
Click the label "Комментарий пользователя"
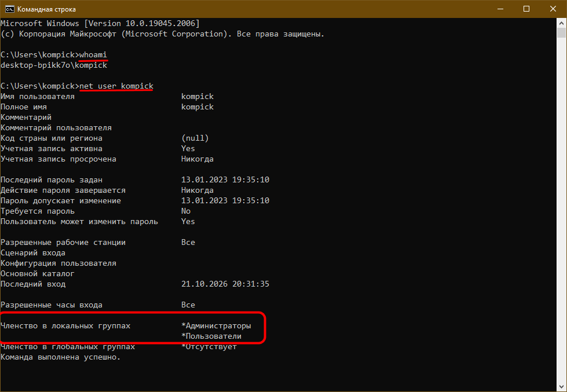tap(56, 127)
